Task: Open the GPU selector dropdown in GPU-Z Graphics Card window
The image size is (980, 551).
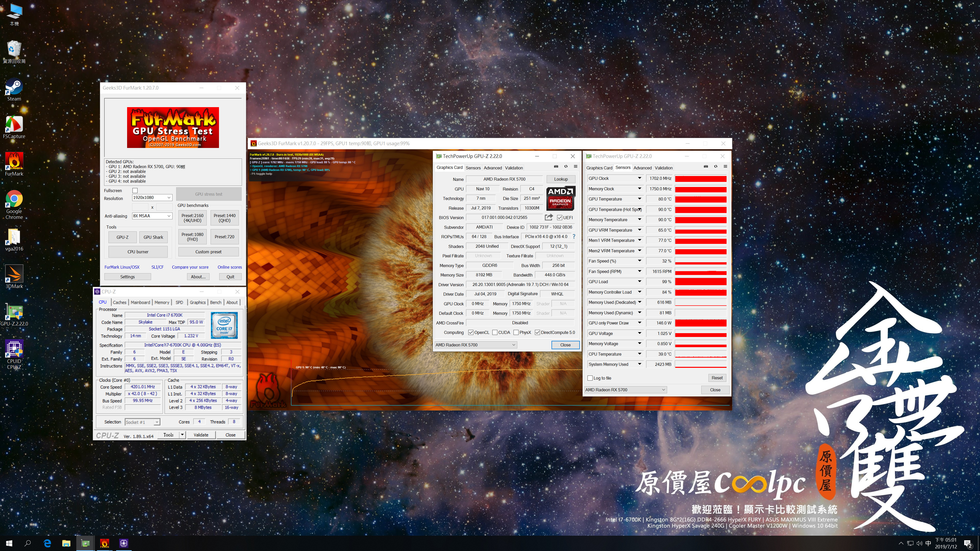Action: coord(475,345)
